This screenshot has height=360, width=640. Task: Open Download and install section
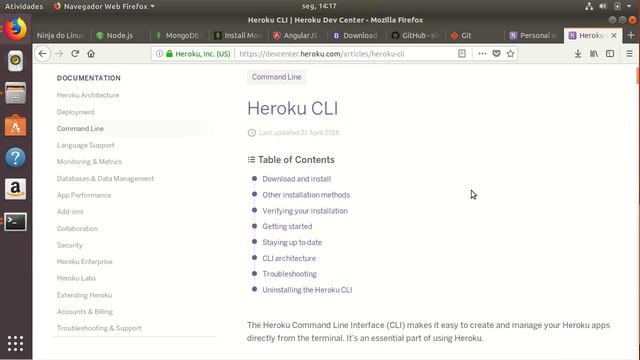tap(296, 179)
